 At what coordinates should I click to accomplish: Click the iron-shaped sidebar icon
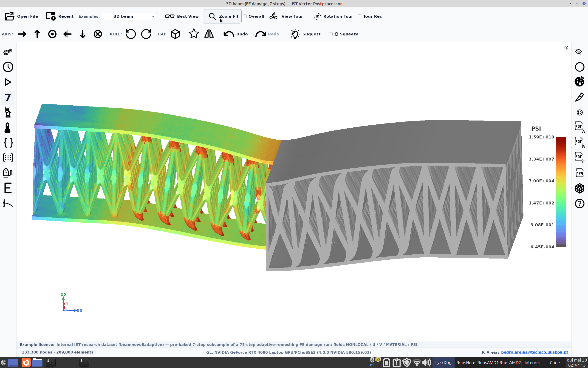pos(8,173)
